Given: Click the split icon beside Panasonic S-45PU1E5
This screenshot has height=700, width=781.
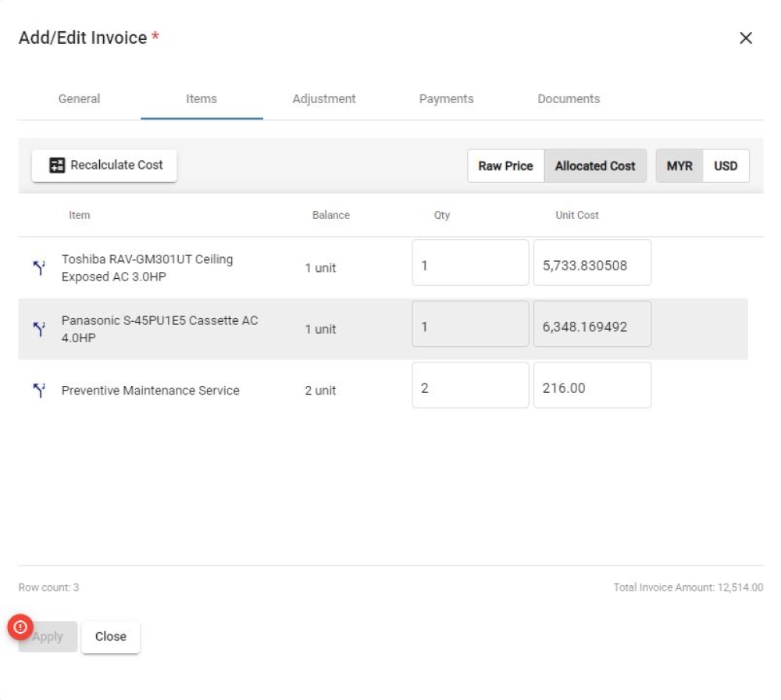Looking at the screenshot, I should [x=39, y=329].
